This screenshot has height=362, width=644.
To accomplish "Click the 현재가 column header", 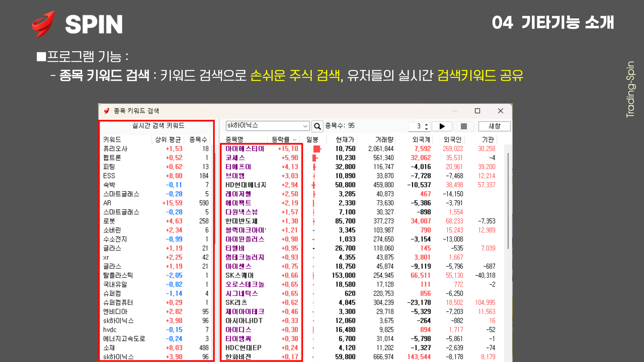I will tap(345, 140).
